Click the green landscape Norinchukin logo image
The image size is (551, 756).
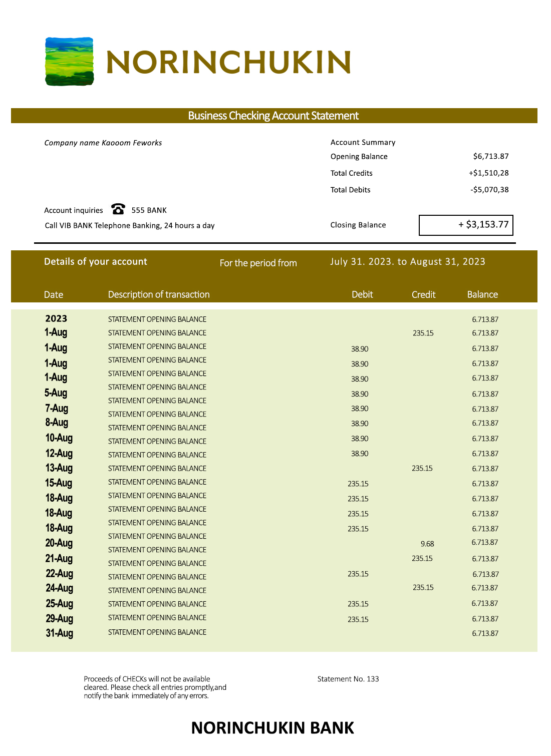tap(69, 61)
